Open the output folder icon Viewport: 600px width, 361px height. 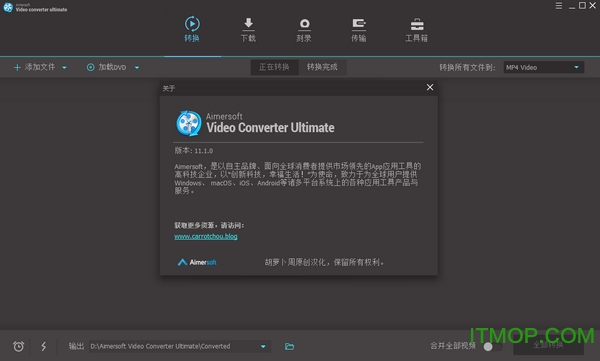(x=289, y=346)
